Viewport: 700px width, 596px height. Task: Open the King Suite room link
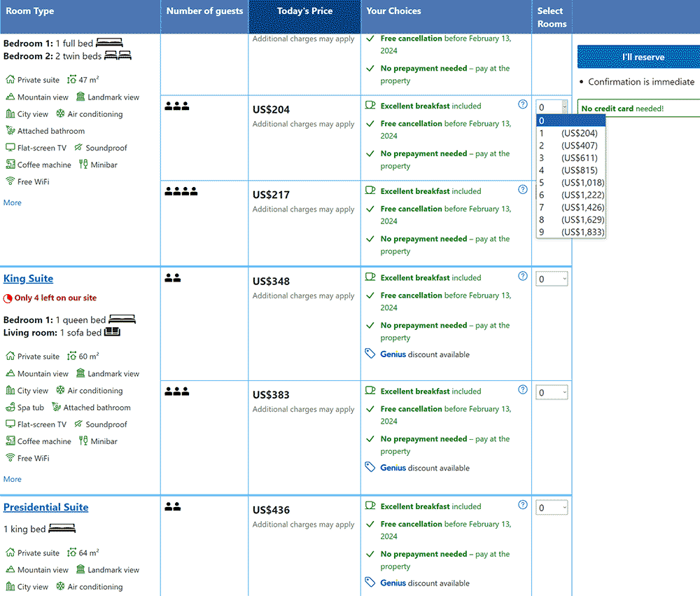[x=28, y=279]
